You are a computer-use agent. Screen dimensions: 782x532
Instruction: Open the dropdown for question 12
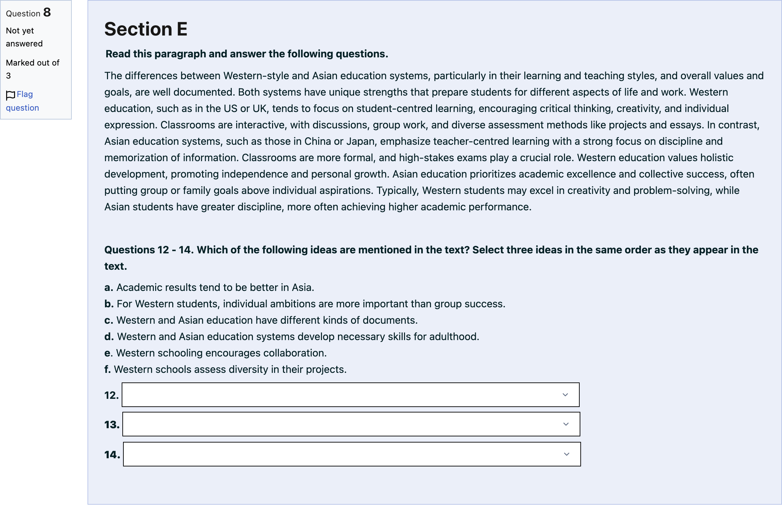(x=350, y=395)
